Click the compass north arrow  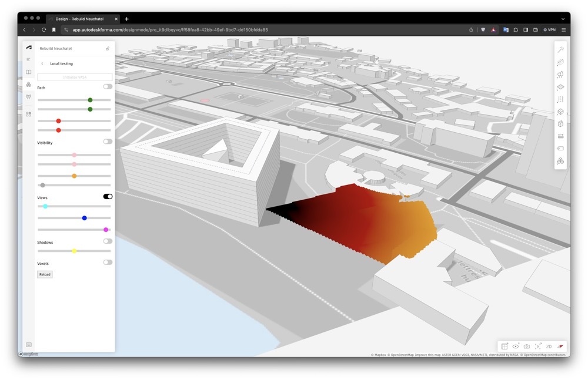click(560, 347)
